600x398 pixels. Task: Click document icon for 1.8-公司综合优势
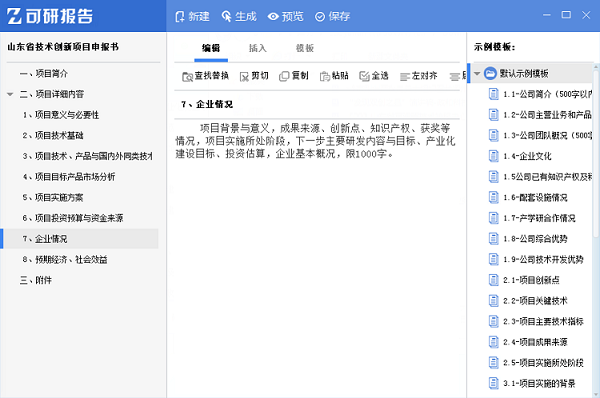(x=494, y=238)
